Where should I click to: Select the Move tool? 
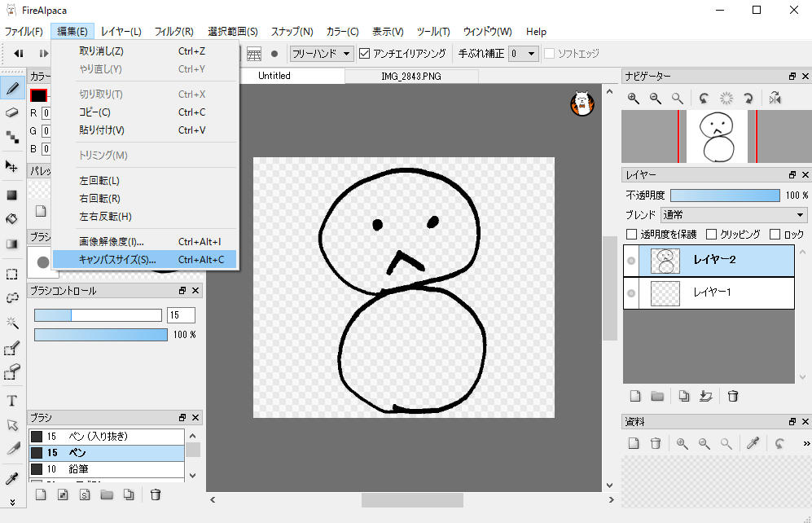coord(12,166)
